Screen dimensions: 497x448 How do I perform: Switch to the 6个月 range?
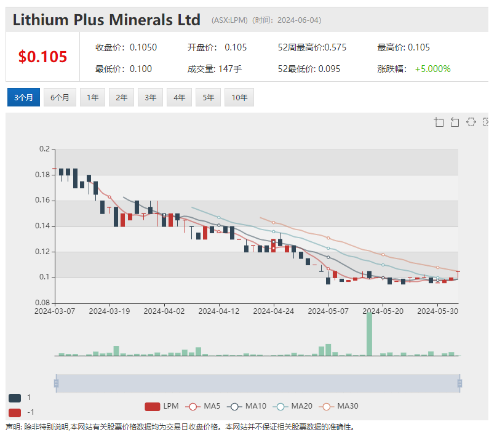click(60, 97)
